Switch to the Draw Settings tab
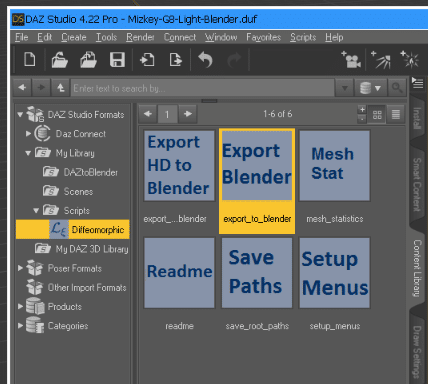 coord(417,352)
